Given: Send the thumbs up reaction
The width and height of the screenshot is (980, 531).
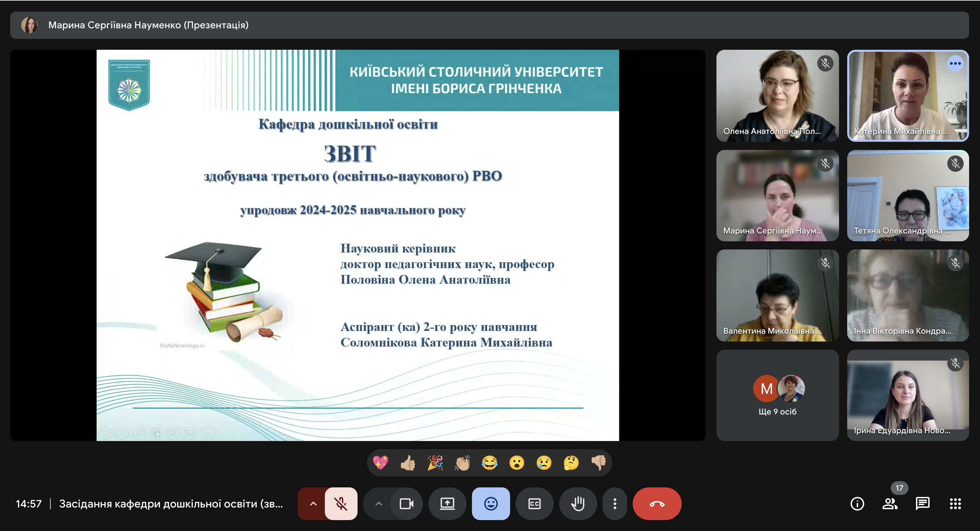Looking at the screenshot, I should (x=408, y=463).
